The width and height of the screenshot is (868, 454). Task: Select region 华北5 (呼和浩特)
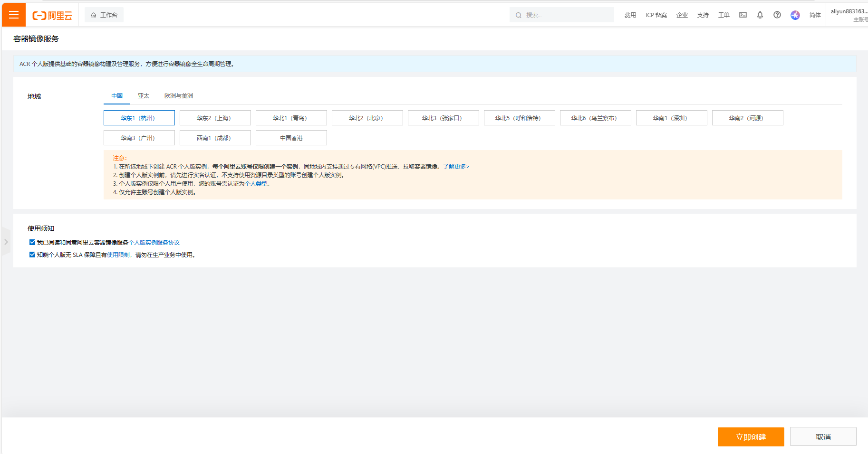[x=520, y=118]
